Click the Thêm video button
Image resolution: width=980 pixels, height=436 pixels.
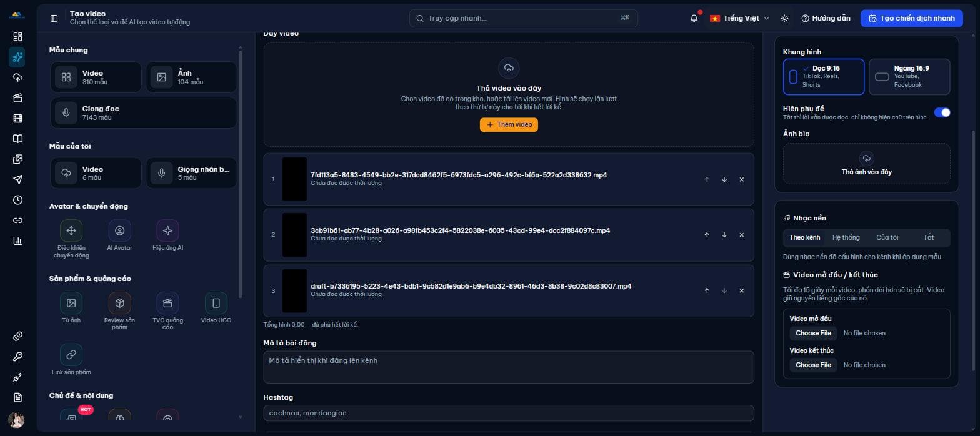[509, 125]
